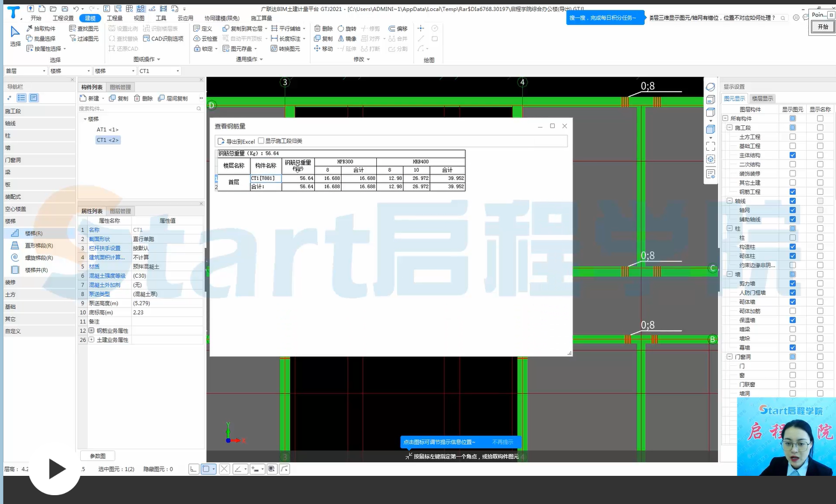
Task: Collapse the 楼梯 tree node in component list
Action: pyautogui.click(x=85, y=119)
